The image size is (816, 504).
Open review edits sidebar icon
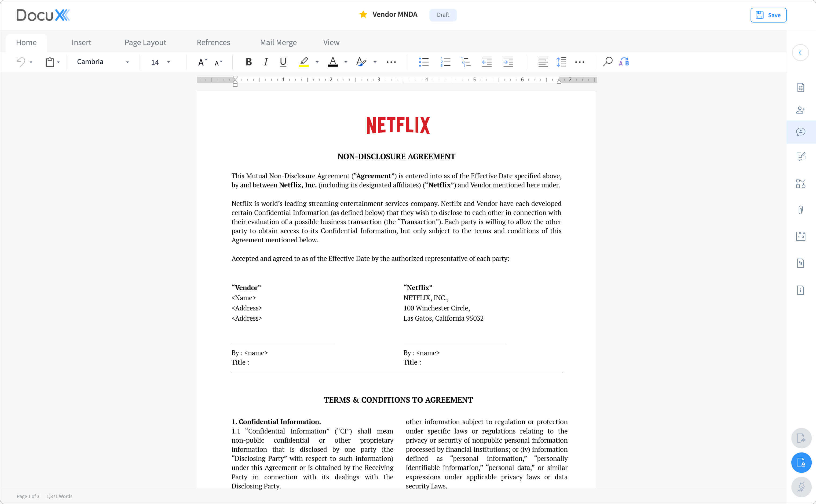click(x=800, y=156)
